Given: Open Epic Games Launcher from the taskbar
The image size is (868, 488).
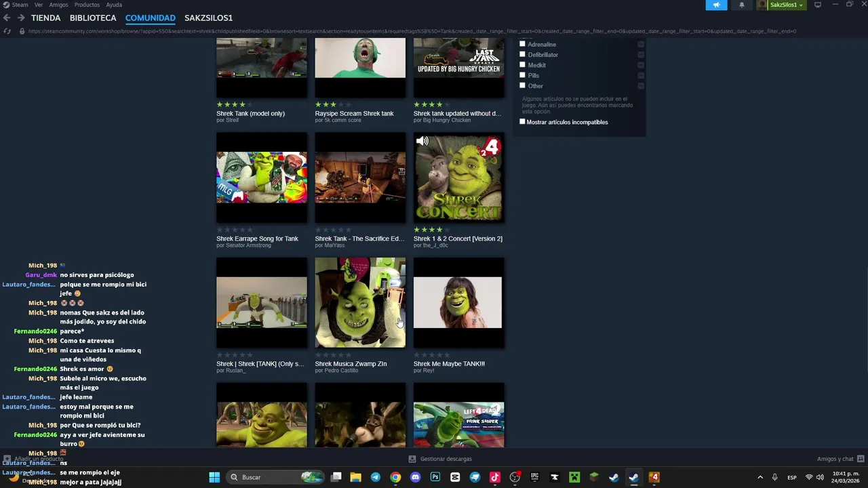Looking at the screenshot, I should click(534, 477).
